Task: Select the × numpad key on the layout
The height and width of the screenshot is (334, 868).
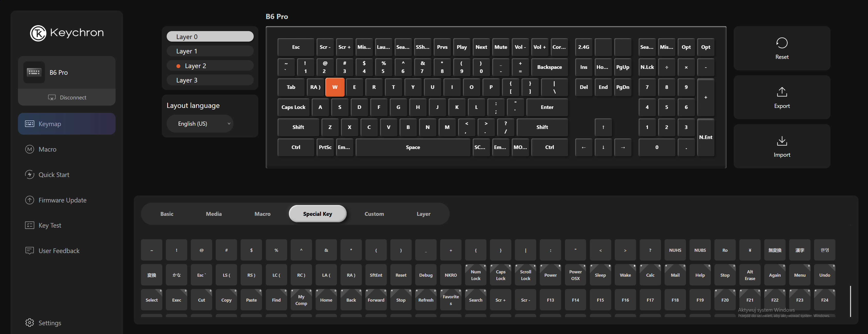Action: point(686,67)
